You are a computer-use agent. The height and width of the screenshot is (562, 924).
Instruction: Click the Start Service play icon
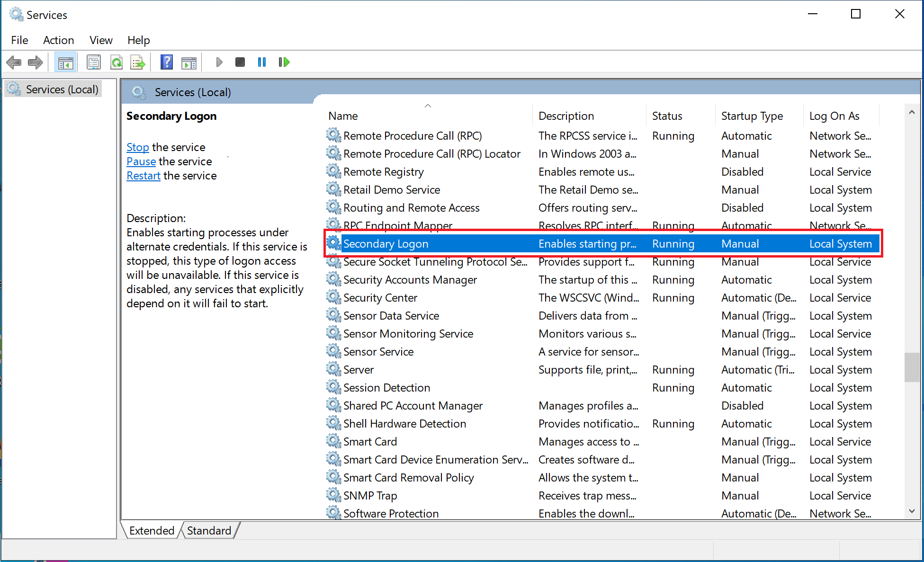coord(219,62)
